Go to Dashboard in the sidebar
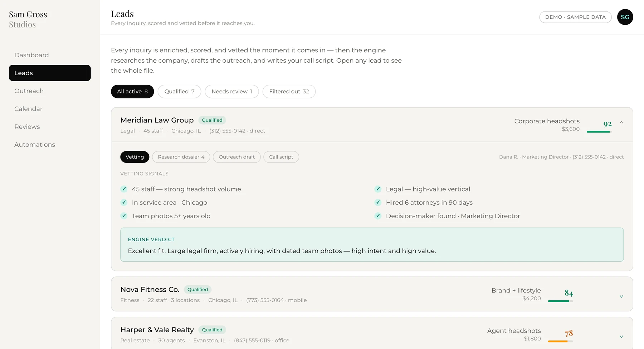 coord(50,55)
